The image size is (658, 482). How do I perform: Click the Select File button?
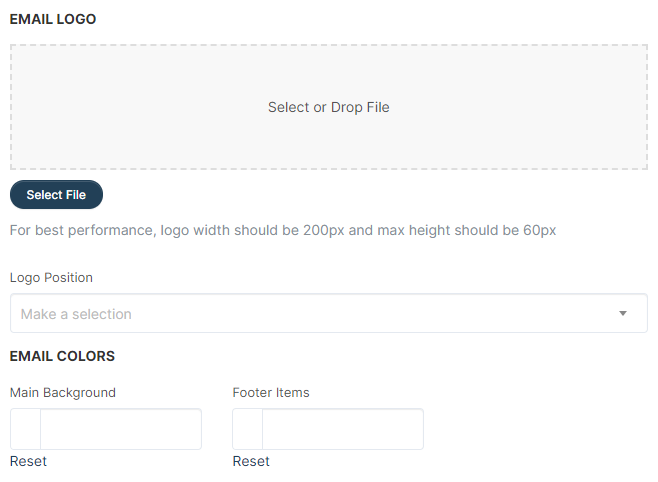[x=56, y=195]
